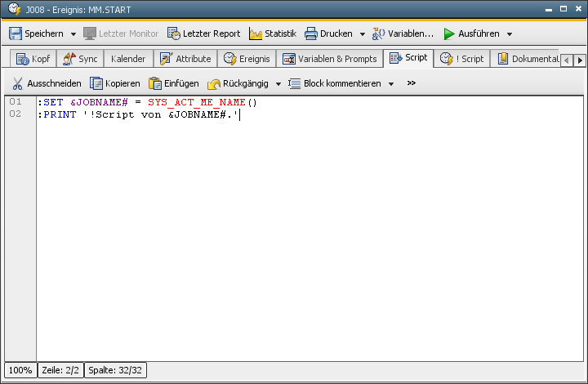
Task: Click the SYS_ACT_ME_NAME function text
Action: (197, 102)
